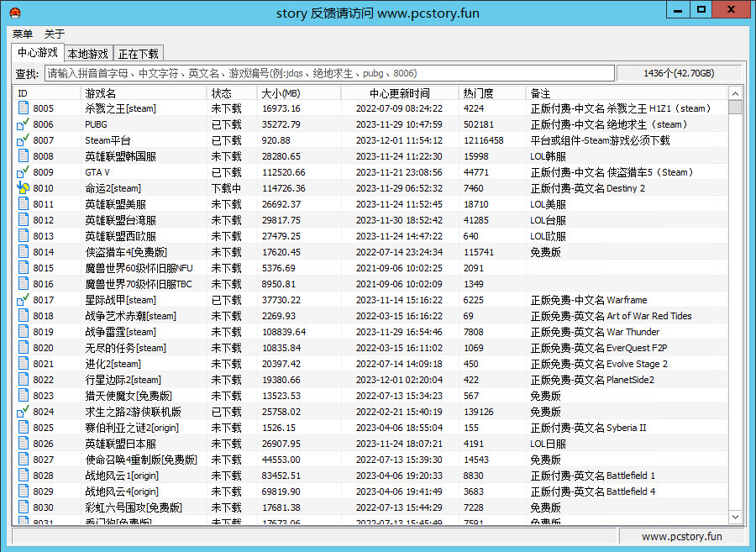Select the 命运2[steam] game name
756x552 pixels.
113,188
